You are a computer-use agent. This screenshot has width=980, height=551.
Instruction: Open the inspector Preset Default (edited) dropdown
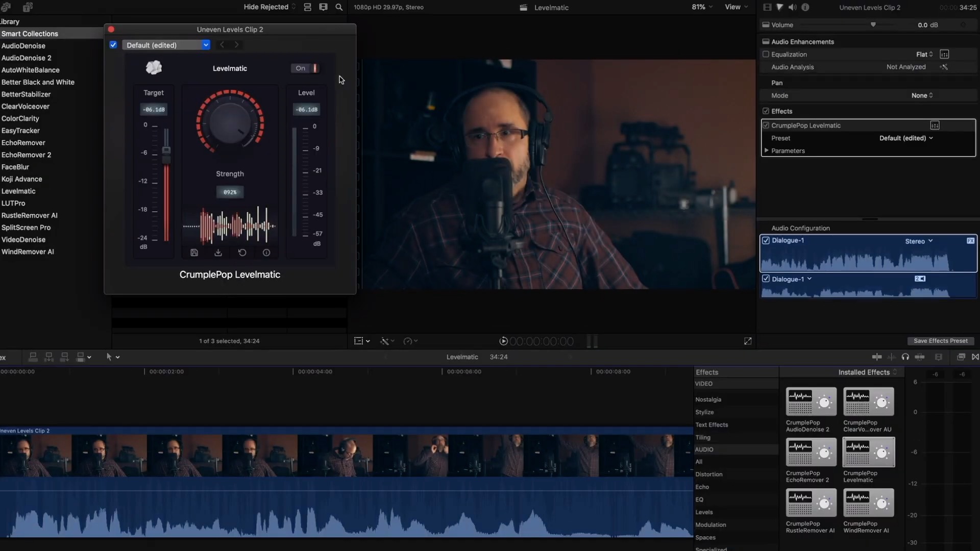point(906,138)
